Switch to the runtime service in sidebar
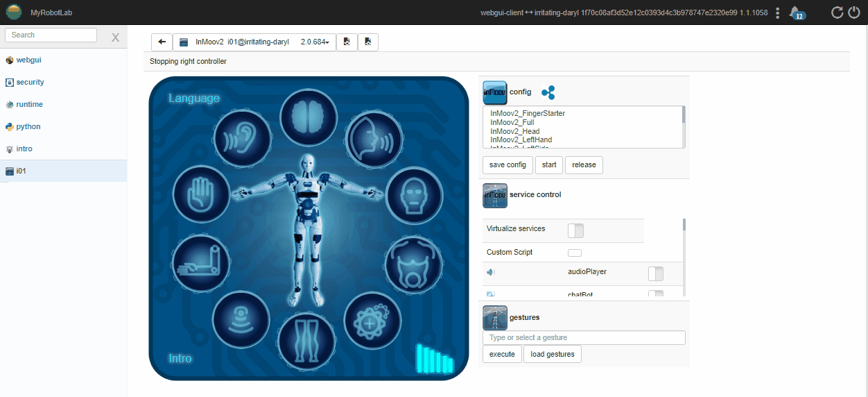Image resolution: width=868 pixels, height=397 pixels. coord(29,105)
